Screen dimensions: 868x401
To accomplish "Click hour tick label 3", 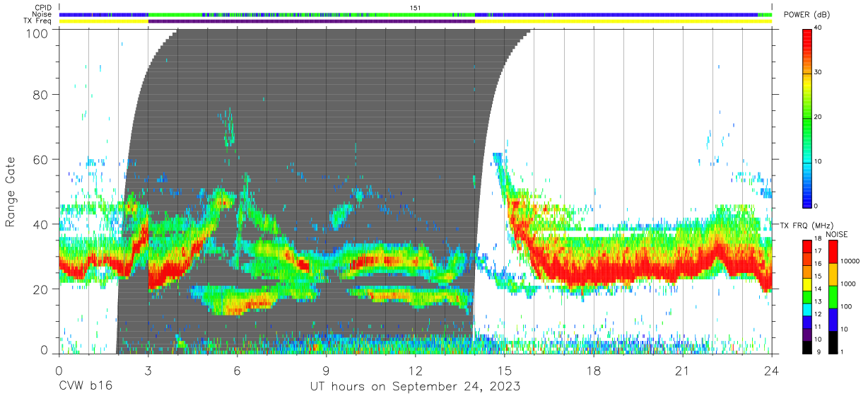I will click(148, 371).
